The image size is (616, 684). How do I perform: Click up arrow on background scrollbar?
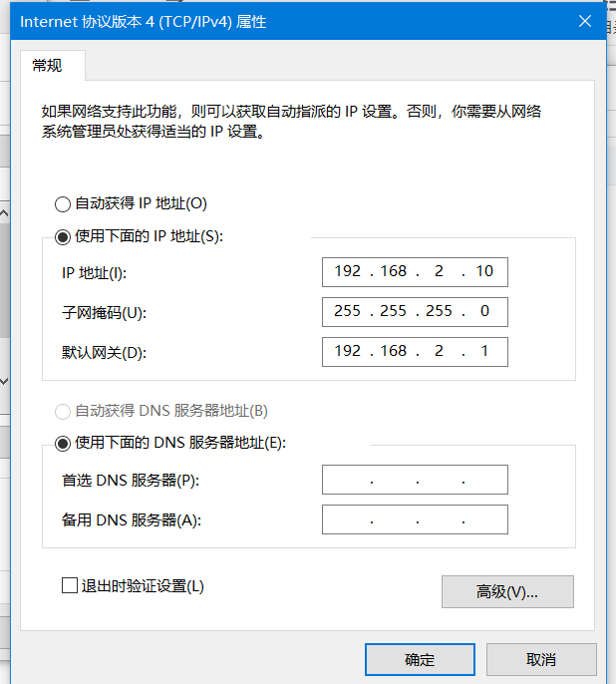(4, 213)
